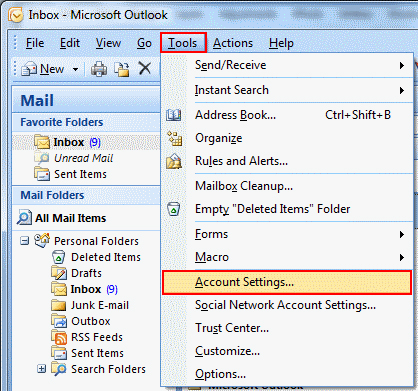Choose Account Settings from Tools menu
Screen dimensions: 418x391
(287, 282)
